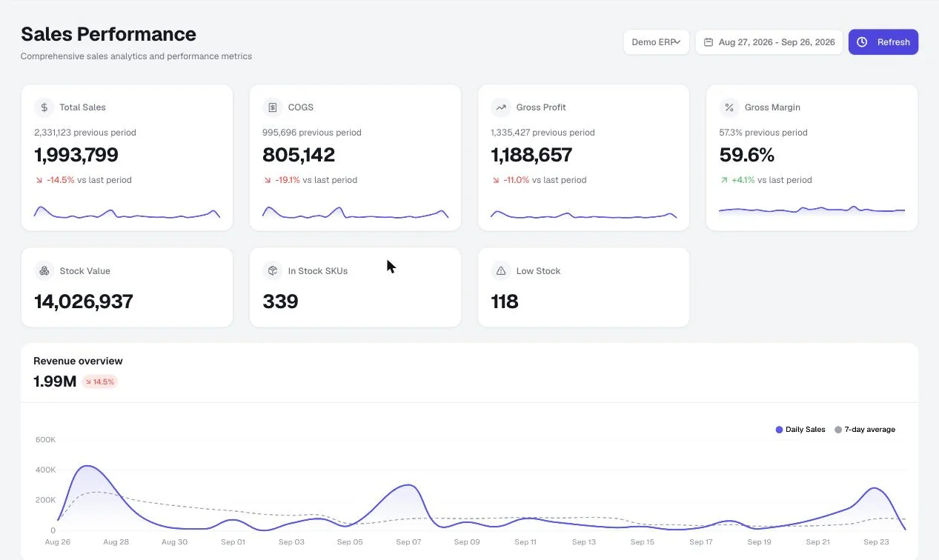Click the Sep 15 x-axis label

(x=643, y=542)
